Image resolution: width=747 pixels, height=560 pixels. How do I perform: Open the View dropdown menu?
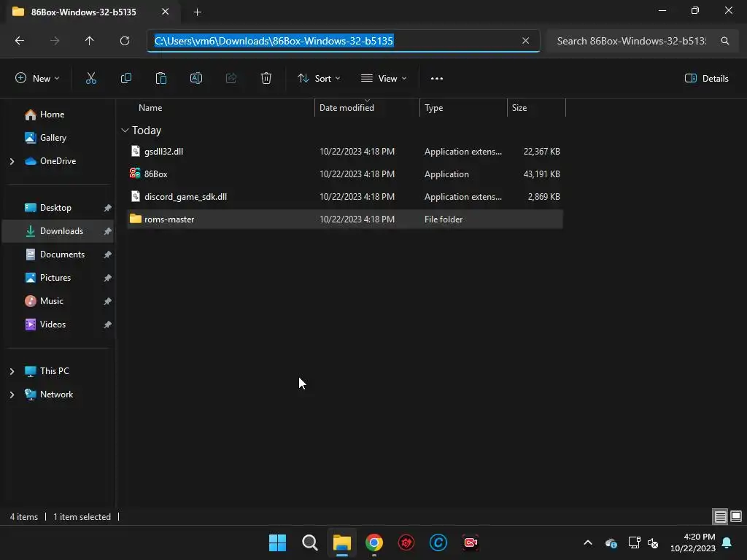click(x=384, y=79)
